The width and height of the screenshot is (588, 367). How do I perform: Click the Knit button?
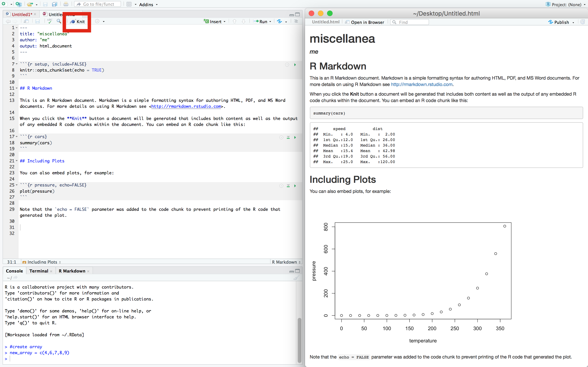click(77, 21)
